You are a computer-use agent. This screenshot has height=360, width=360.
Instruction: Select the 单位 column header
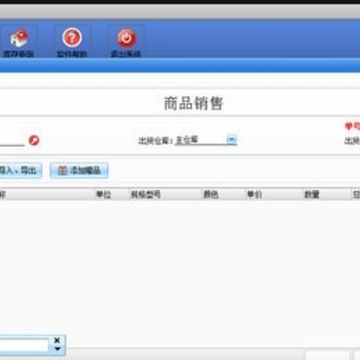(x=111, y=194)
